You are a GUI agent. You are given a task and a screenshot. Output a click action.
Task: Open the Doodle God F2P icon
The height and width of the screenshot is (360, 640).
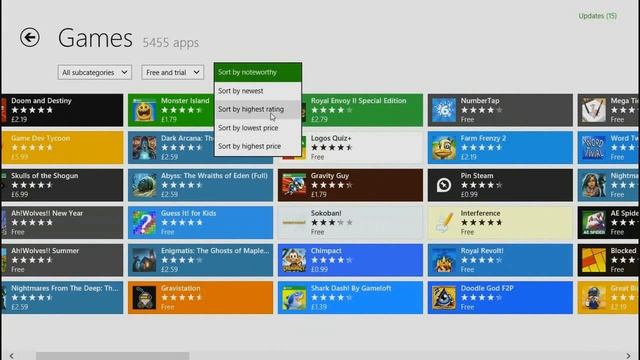tap(444, 298)
